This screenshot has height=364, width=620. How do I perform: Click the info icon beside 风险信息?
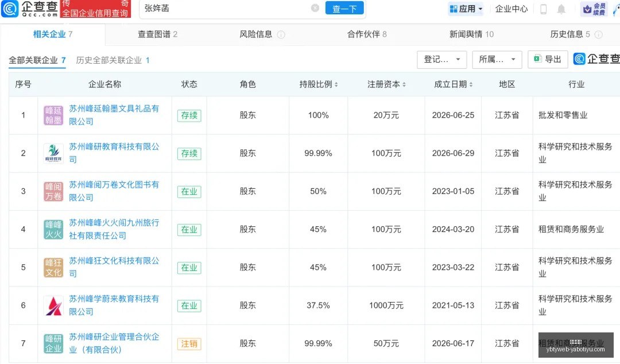(x=281, y=34)
